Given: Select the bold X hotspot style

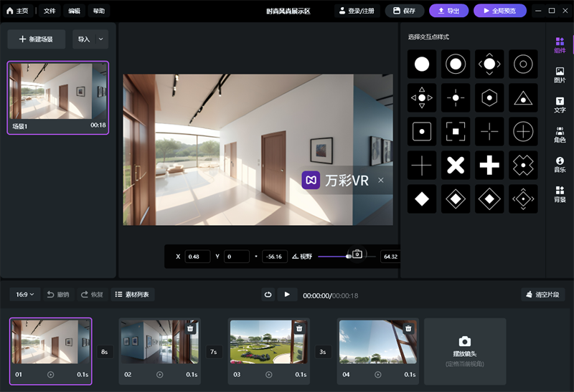Looking at the screenshot, I should [456, 165].
